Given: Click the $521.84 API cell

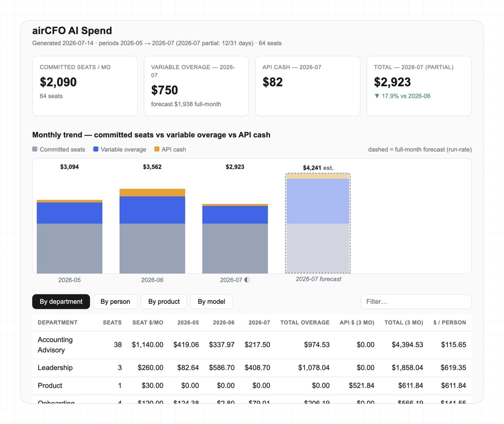Looking at the screenshot, I should click(x=362, y=386).
